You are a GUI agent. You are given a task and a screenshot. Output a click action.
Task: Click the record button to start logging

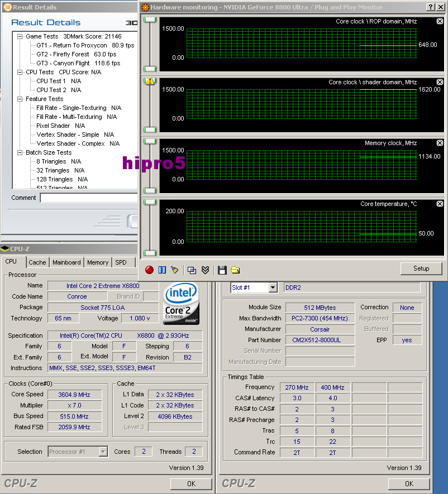pyautogui.click(x=149, y=270)
